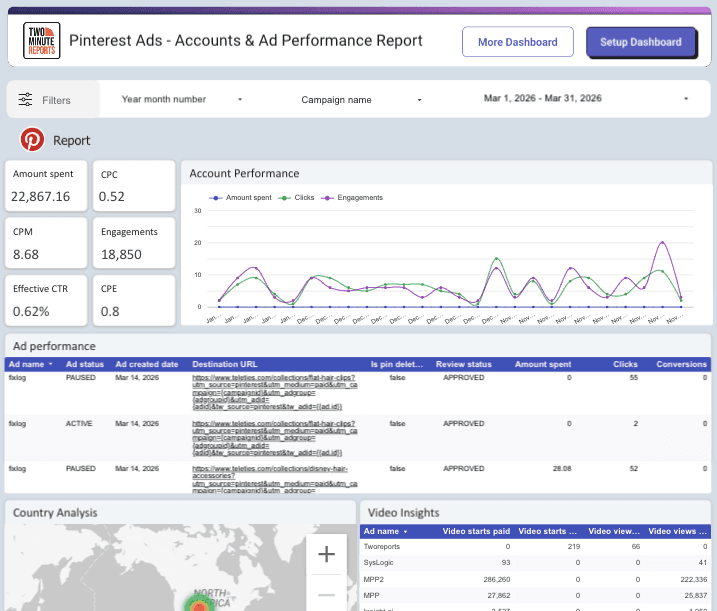Click the CPC 0.52 scorecard
The height and width of the screenshot is (611, 717).
pyautogui.click(x=134, y=186)
